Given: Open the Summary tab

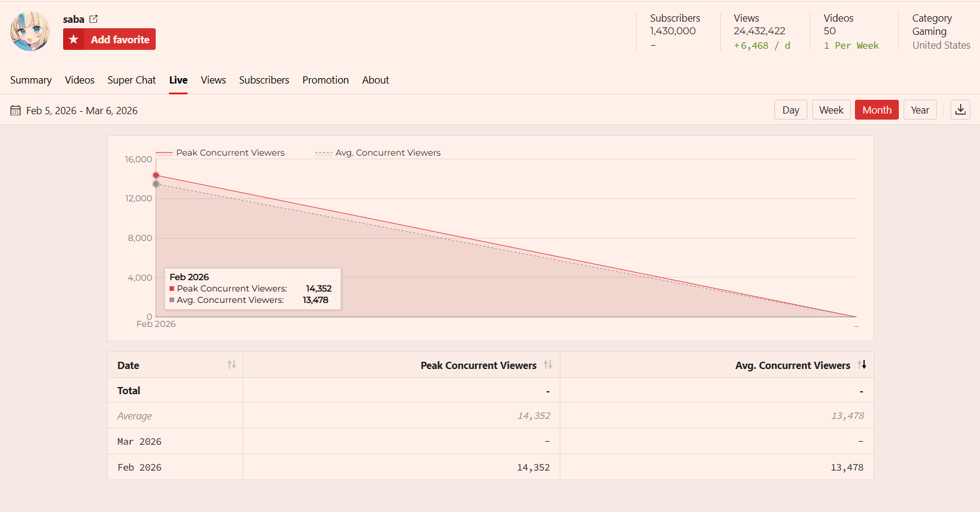Looking at the screenshot, I should (31, 80).
